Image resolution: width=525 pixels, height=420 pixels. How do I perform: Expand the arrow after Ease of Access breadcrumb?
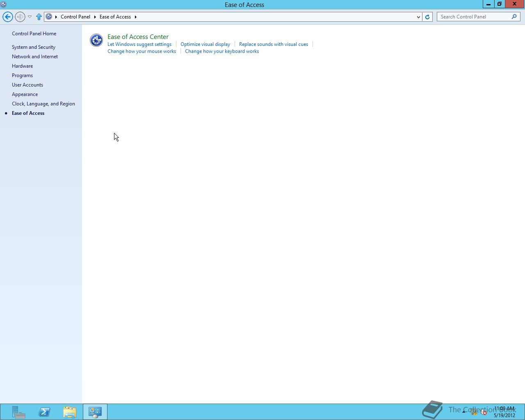click(x=135, y=17)
